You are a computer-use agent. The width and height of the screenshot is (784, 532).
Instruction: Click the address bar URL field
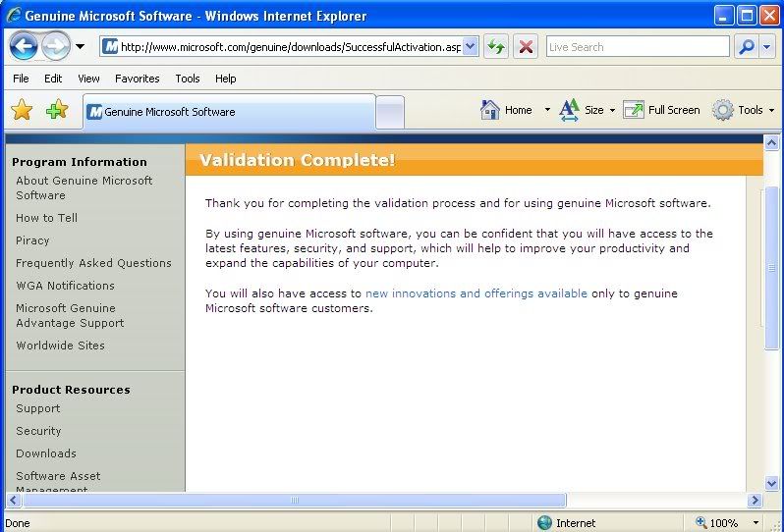[290, 47]
